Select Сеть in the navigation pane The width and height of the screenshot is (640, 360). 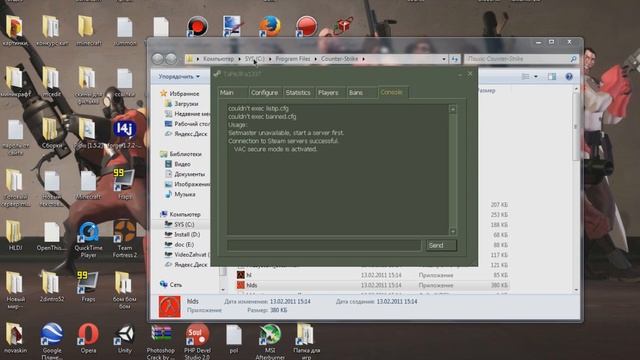(171, 284)
